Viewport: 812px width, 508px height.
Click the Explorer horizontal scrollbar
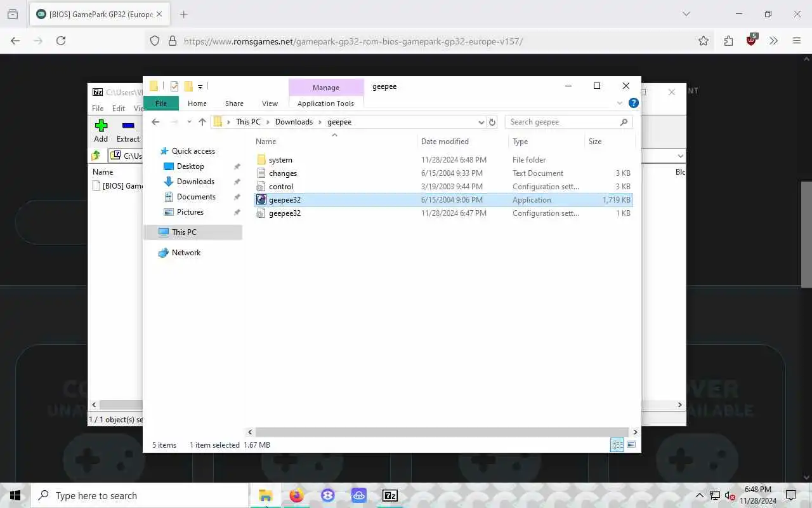pos(442,432)
